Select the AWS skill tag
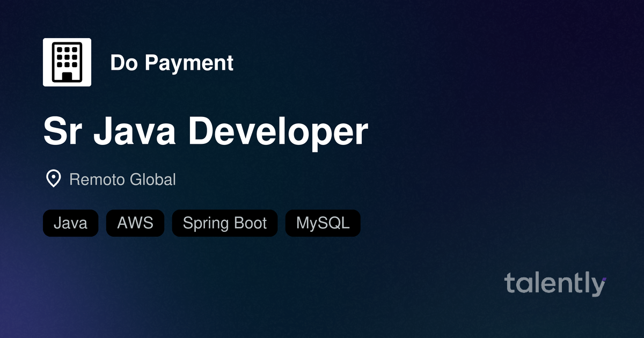644x338 pixels. click(x=135, y=223)
